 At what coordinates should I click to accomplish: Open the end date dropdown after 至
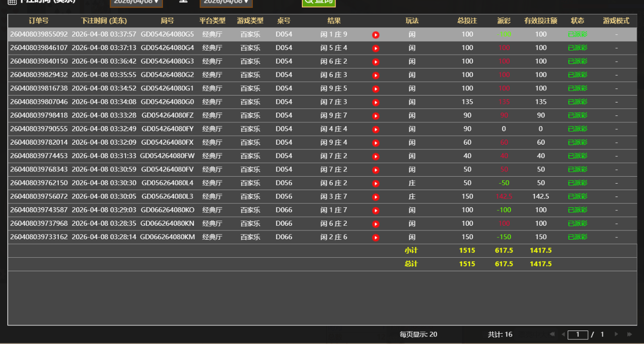tap(226, 3)
